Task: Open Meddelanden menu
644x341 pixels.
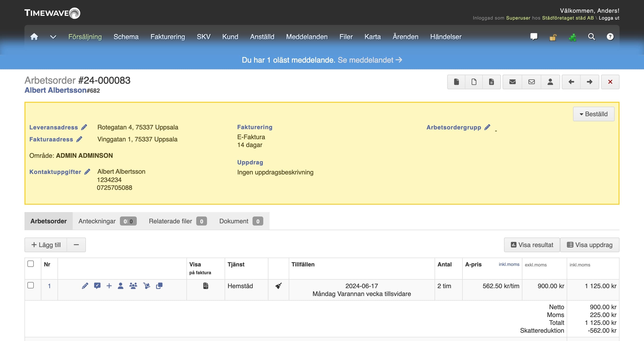Action: [307, 37]
